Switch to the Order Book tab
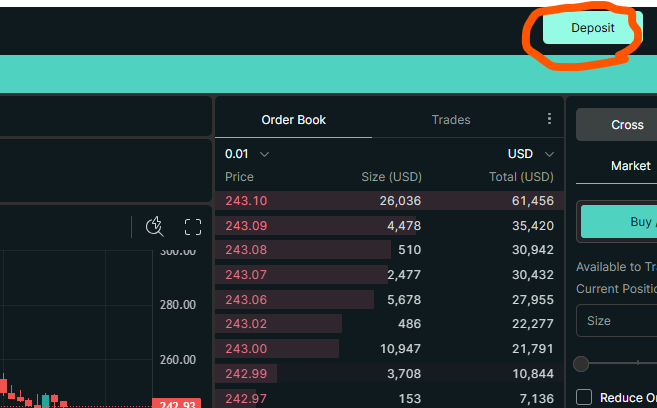Screen dimensions: 657x408 click(293, 120)
